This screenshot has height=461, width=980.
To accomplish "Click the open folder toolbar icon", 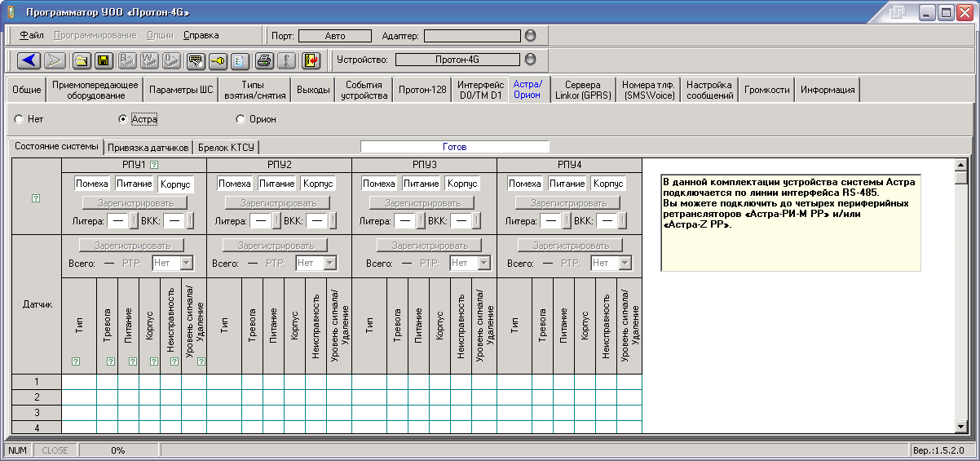I will 82,60.
